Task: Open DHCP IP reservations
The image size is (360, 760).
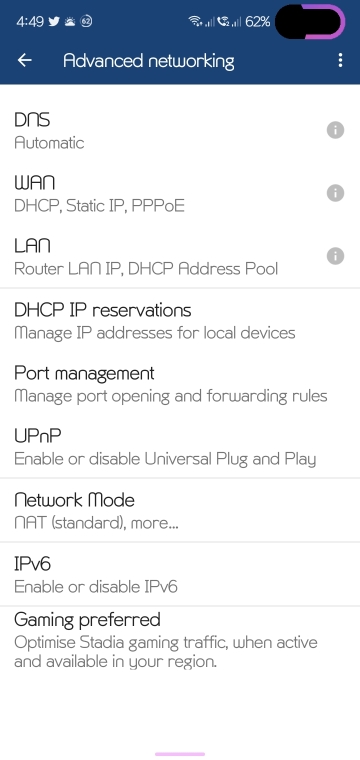Action: pos(180,320)
